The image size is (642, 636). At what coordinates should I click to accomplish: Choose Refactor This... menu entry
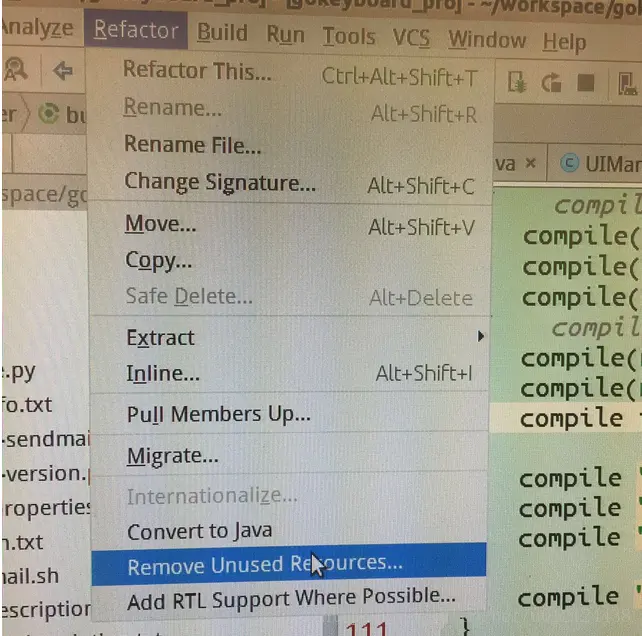(x=290, y=74)
